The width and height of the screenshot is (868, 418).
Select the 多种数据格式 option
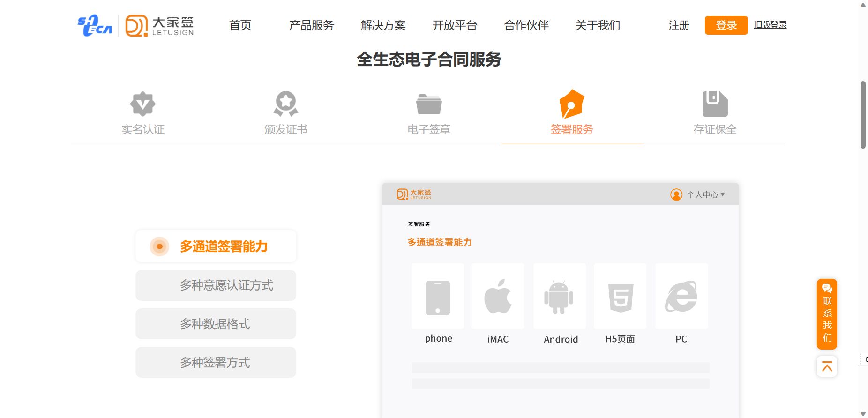tap(216, 324)
